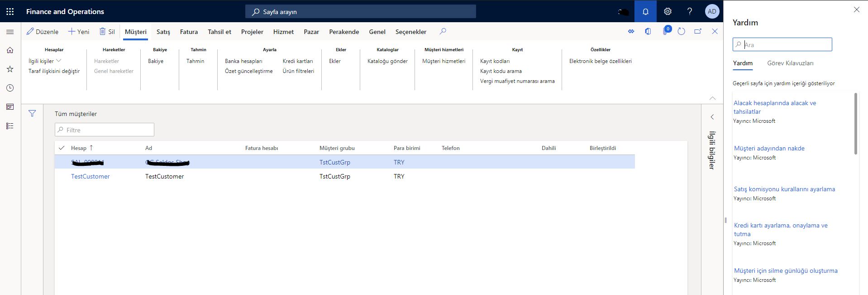Click Vergi muafiyet numarası arama
Screen dimensions: 868x295
(517, 81)
